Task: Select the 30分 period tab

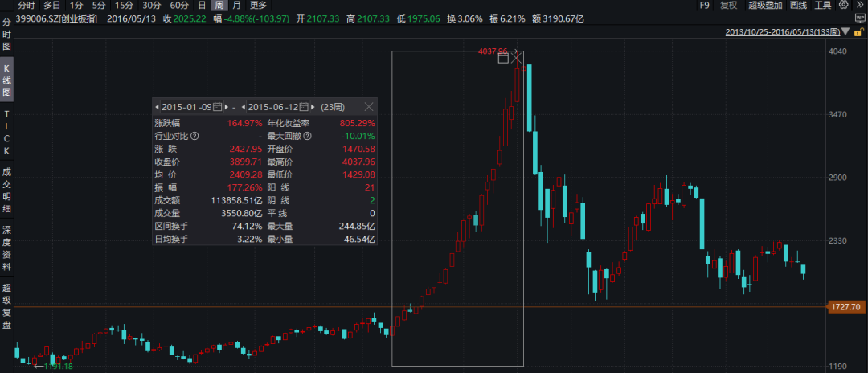Action: [x=151, y=6]
